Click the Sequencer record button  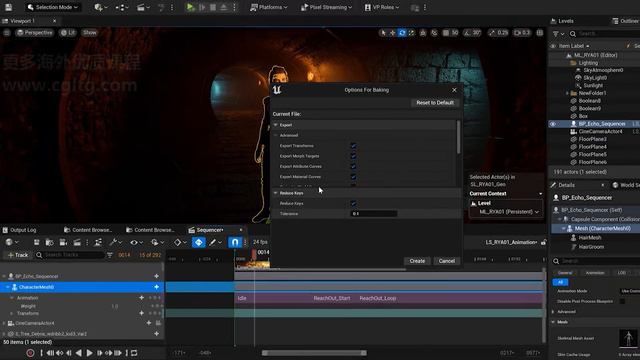point(30,353)
